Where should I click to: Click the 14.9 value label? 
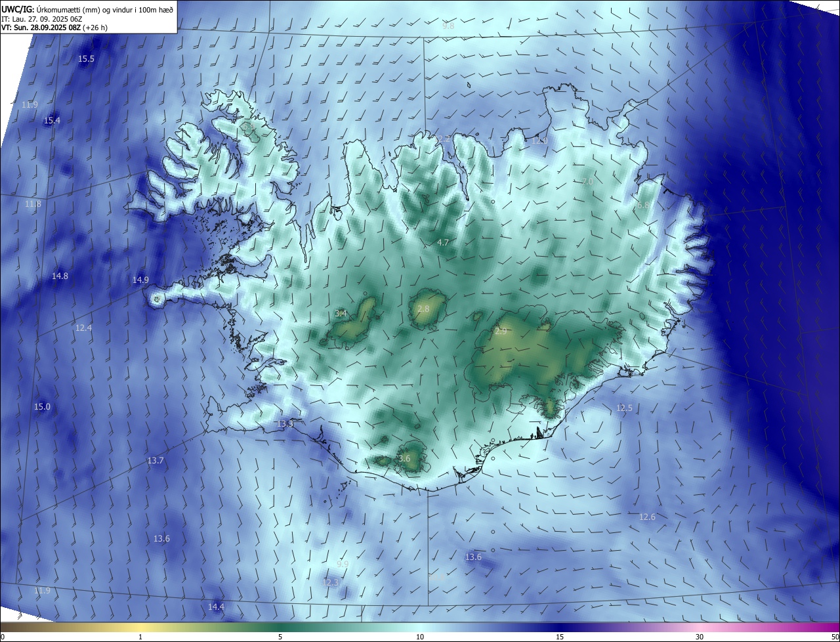tap(140, 280)
